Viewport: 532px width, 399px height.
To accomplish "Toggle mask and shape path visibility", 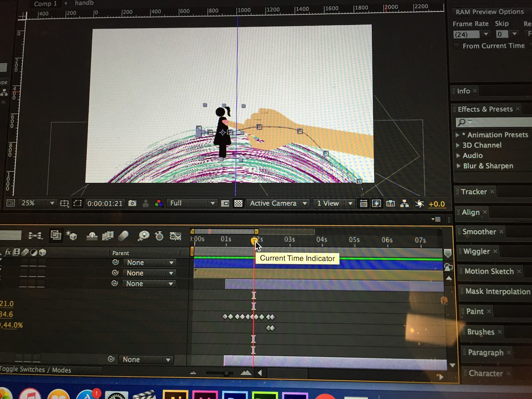I will pos(77,203).
